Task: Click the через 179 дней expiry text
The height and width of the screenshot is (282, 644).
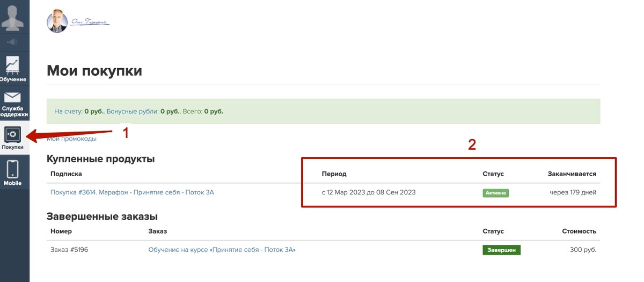Action: [x=573, y=192]
